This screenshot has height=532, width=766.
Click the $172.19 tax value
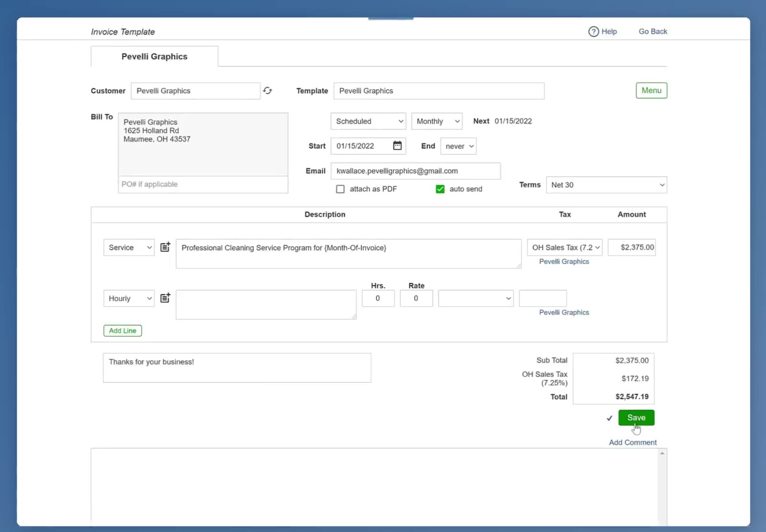635,378
